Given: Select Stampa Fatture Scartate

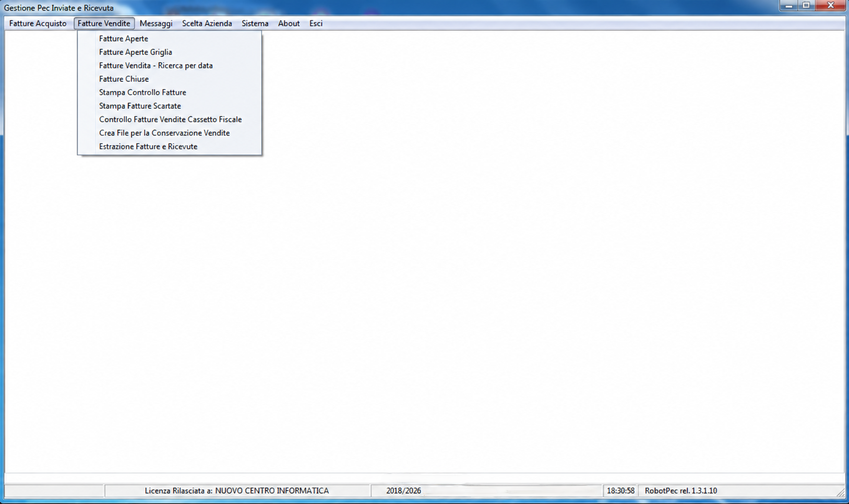Looking at the screenshot, I should pos(170,106).
